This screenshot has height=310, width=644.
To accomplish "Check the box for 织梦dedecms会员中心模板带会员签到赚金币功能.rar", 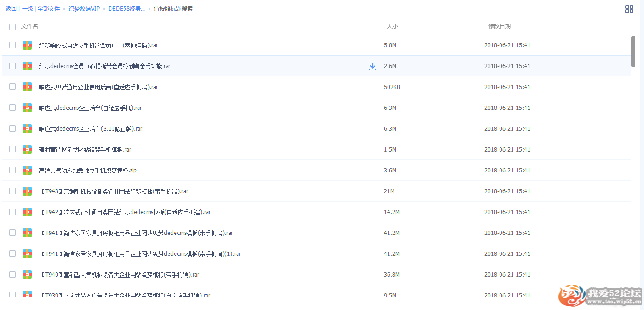I will coord(13,66).
